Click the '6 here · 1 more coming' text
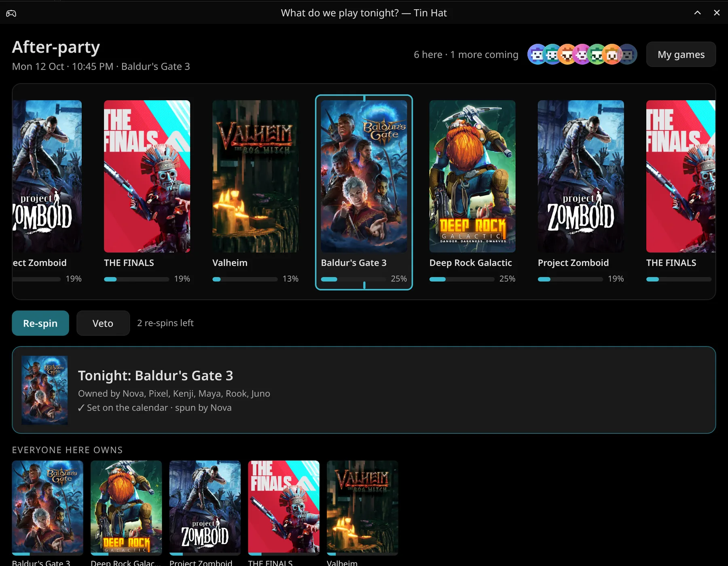Screen dimensions: 728x566 pos(466,55)
